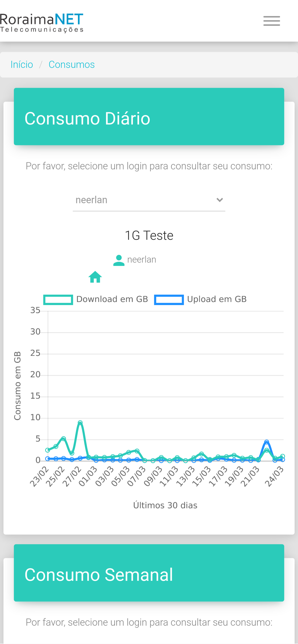The height and width of the screenshot is (644, 298).
Task: Open the hamburger navigation menu
Action: (x=272, y=21)
